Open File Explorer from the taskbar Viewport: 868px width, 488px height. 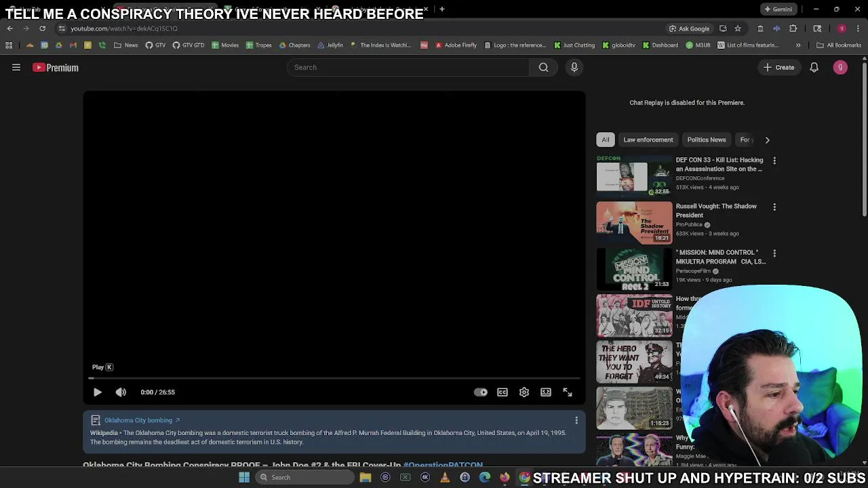point(366,477)
